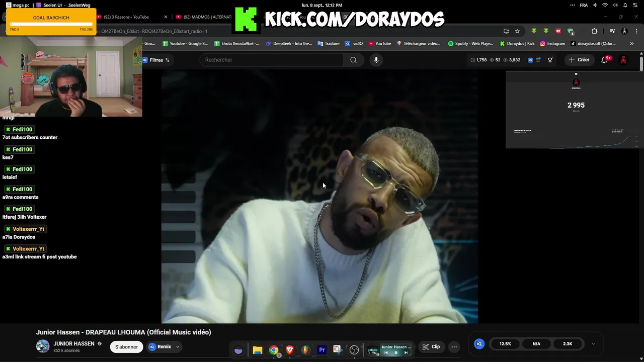Switch to the 3 Reasons - YouTube tab
Screen dimensions: 644x362
[x=126, y=17]
